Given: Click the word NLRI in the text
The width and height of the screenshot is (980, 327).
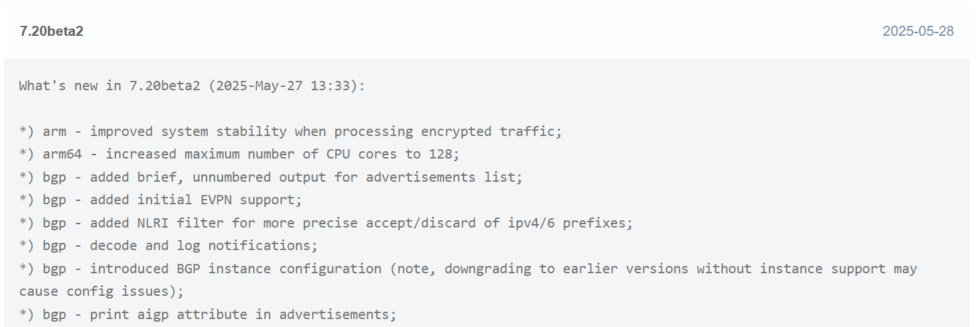Looking at the screenshot, I should coord(153,223).
